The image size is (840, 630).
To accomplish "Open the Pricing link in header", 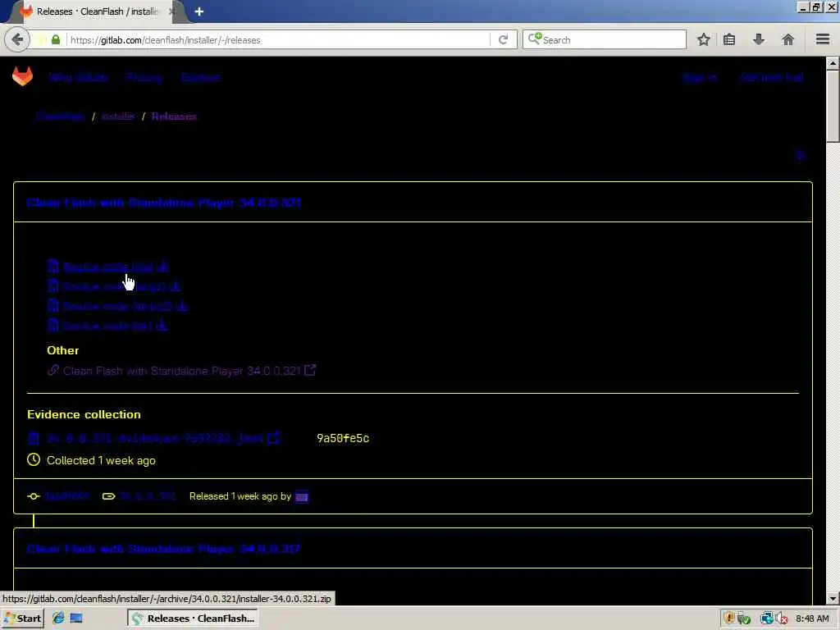I will point(144,78).
